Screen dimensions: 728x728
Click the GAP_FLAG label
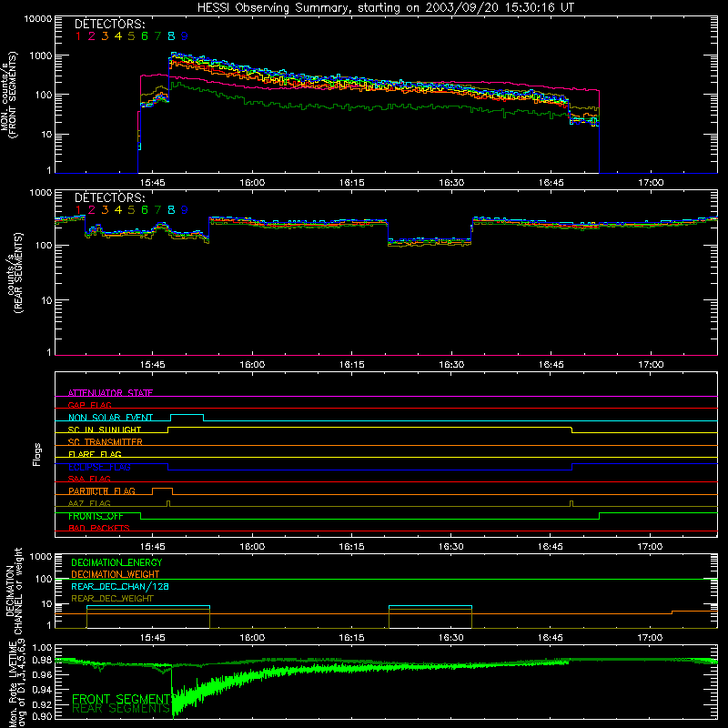89,405
